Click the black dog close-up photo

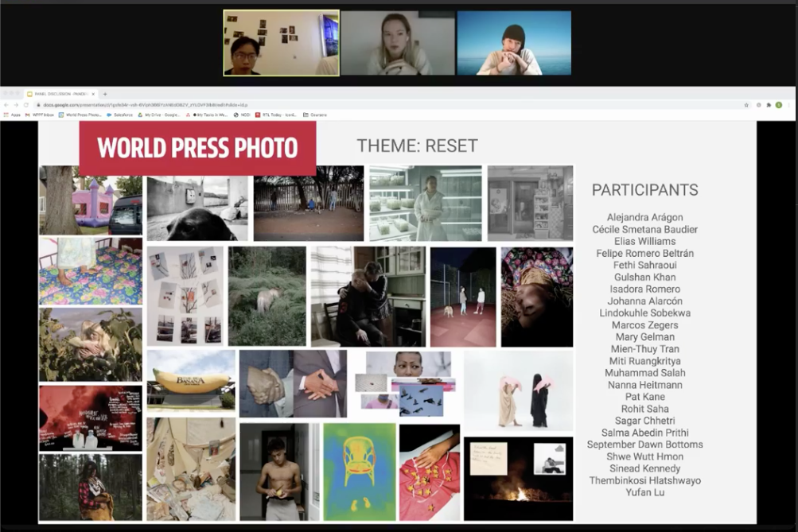197,208
